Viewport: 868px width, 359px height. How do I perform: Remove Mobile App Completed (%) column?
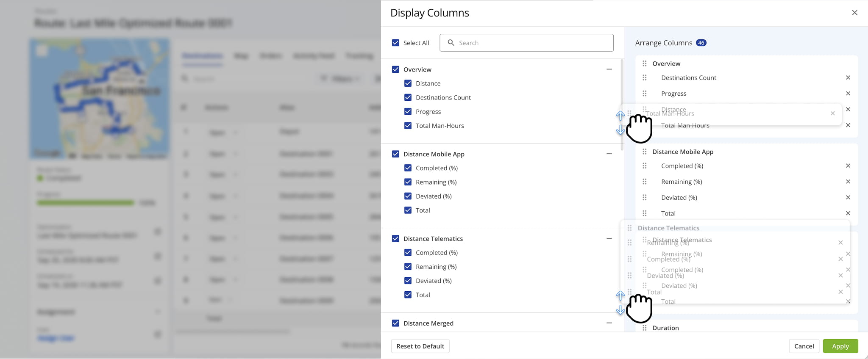pyautogui.click(x=848, y=166)
